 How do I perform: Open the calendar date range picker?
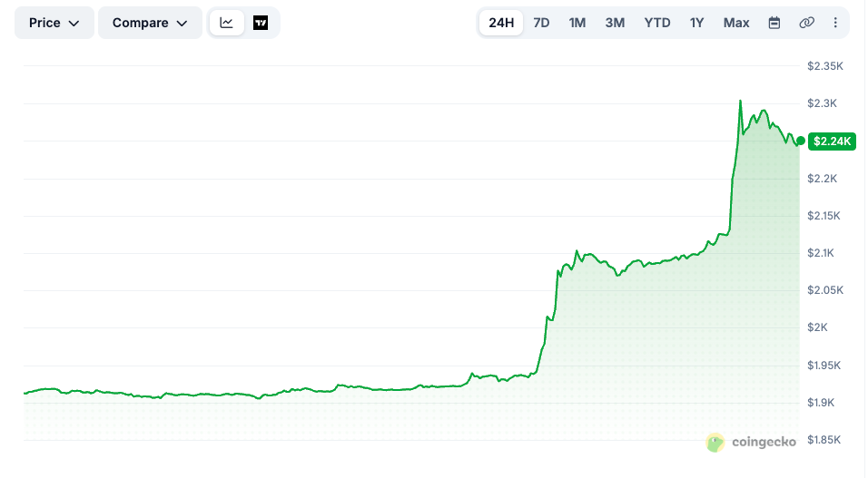tap(774, 23)
